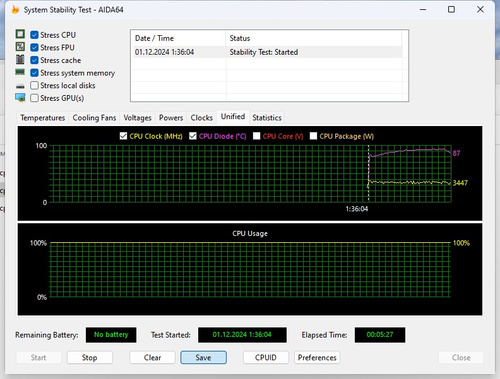The width and height of the screenshot is (500, 379).
Task: Uncheck the Stress FPU checkbox
Action: pos(34,47)
